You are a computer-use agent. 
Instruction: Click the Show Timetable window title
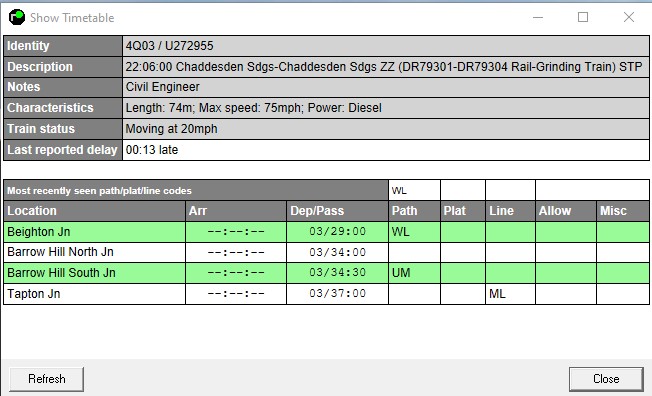coord(72,17)
